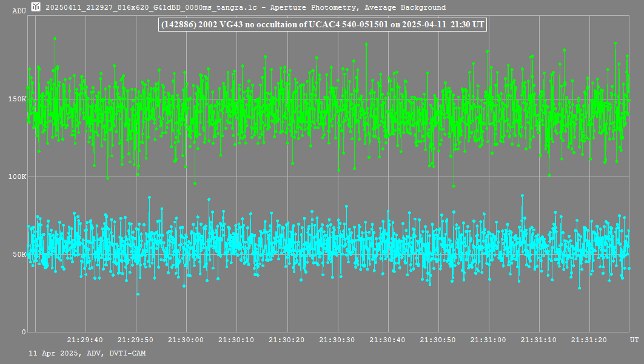Screen dimensions: 644x364
Task: Select the 21:31:00 time tick label
Action: [488, 340]
